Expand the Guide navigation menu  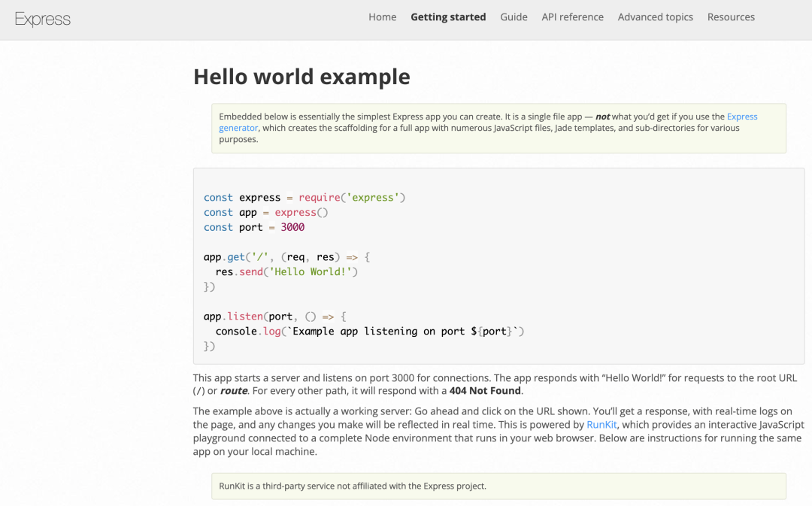pos(514,17)
